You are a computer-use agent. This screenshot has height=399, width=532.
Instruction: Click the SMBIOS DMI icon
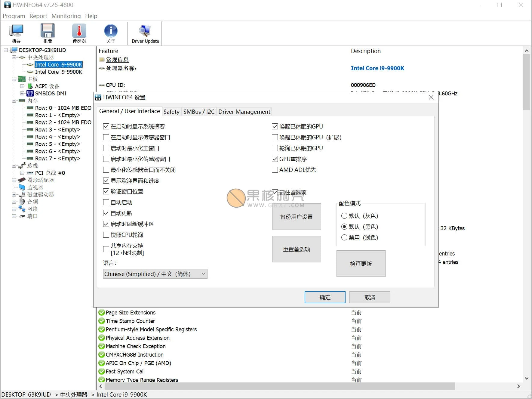(x=30, y=93)
